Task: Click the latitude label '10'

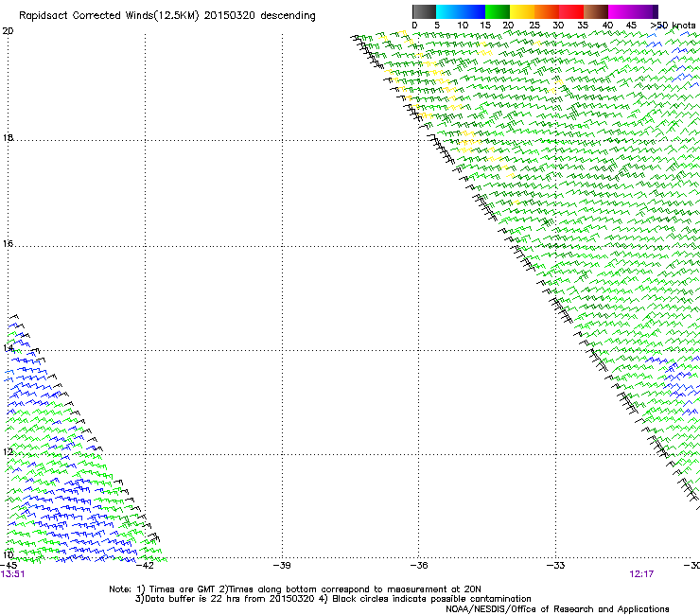Action: [x=8, y=554]
